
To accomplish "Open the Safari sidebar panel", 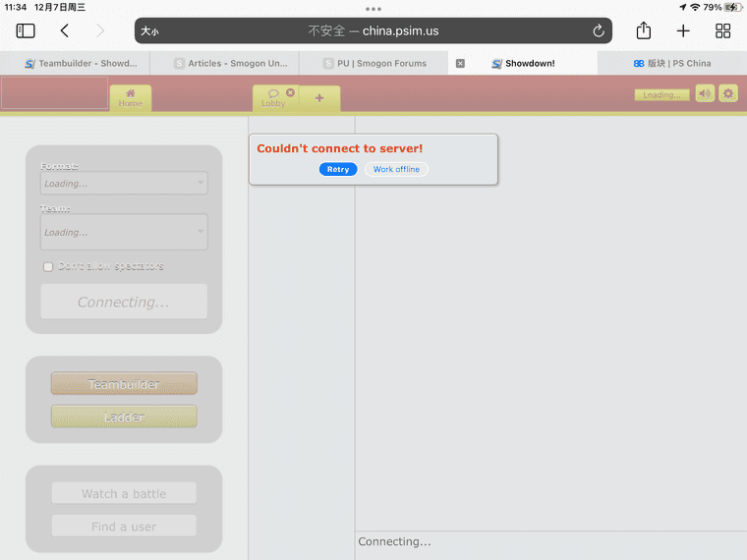I will click(26, 30).
